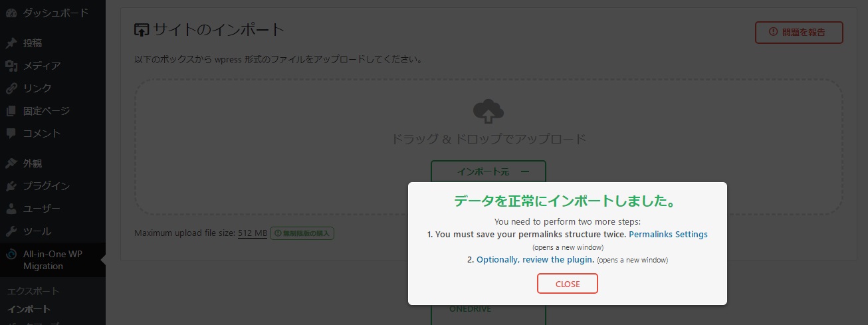Click the 問題を報告 button

coord(799,32)
